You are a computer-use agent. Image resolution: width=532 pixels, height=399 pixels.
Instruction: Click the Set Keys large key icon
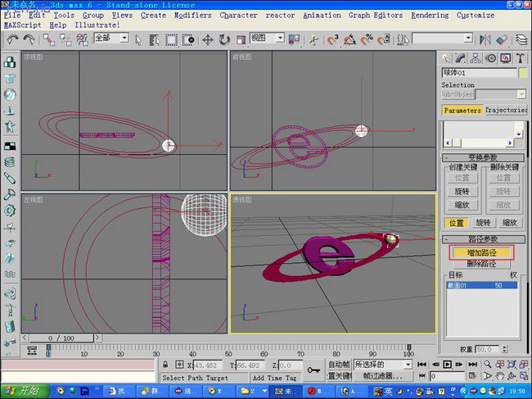pos(313,370)
